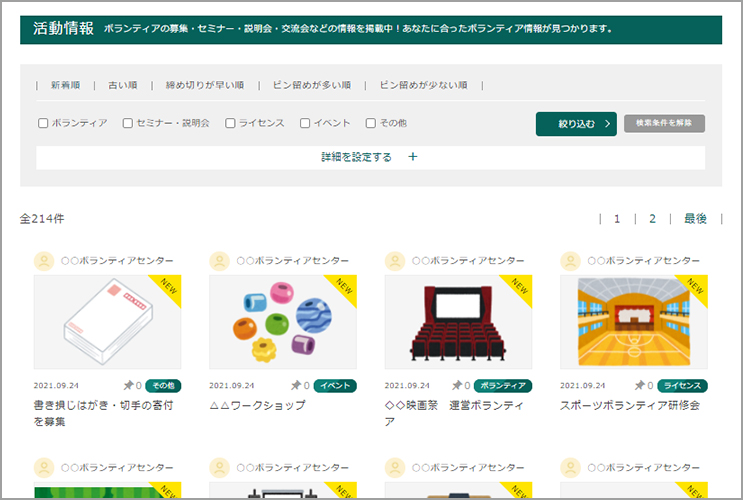Pin the 書き損じはがき card via pin icon

(128, 385)
